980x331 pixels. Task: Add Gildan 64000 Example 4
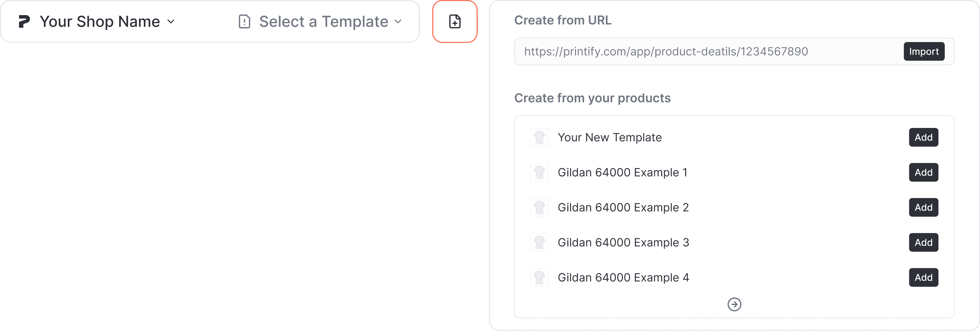tap(923, 277)
